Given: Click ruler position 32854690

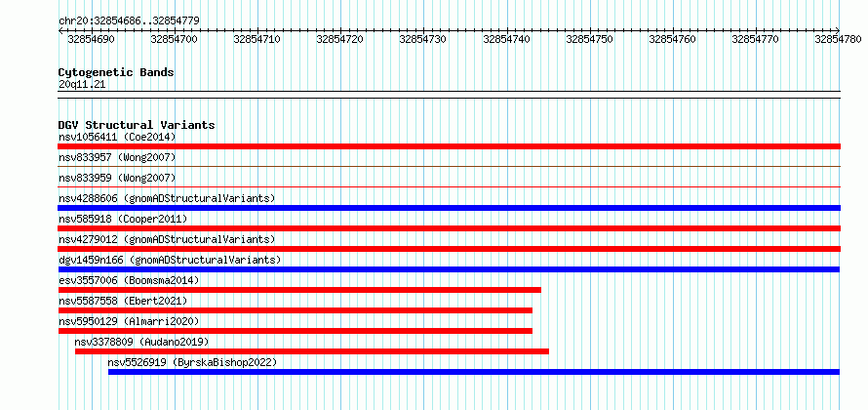Looking at the screenshot, I should coord(92,39).
